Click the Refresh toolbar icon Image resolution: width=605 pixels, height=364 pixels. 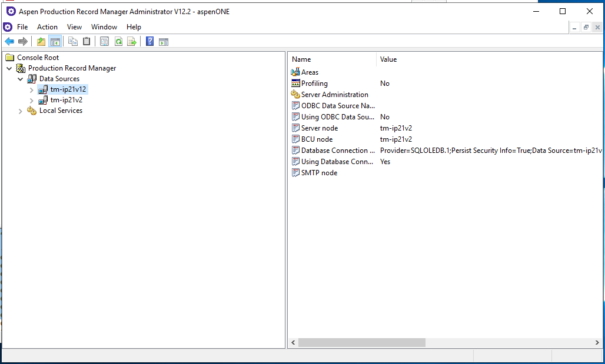click(118, 41)
